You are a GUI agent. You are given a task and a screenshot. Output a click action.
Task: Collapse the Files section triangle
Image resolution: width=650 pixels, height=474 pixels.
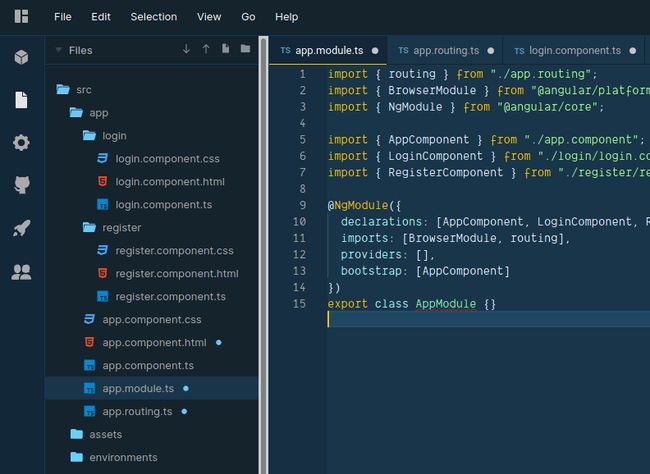tap(58, 49)
